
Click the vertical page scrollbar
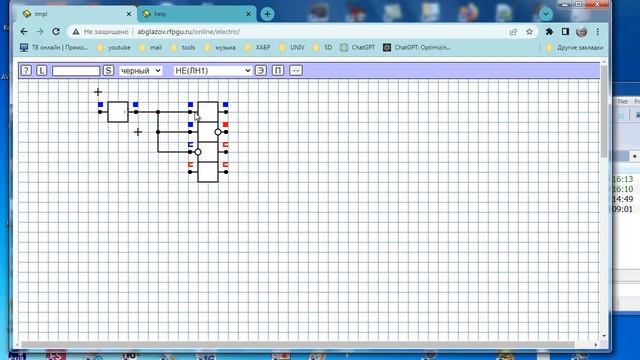tap(604, 110)
